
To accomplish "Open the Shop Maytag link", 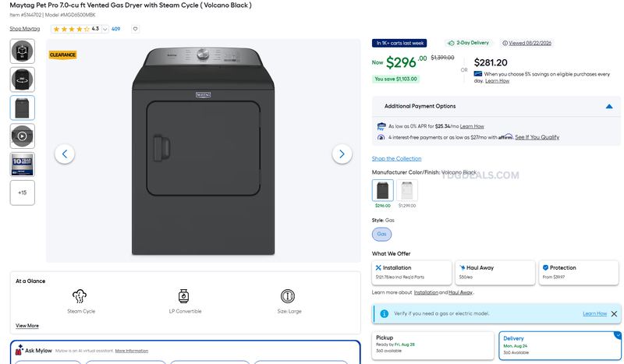I will click(25, 29).
